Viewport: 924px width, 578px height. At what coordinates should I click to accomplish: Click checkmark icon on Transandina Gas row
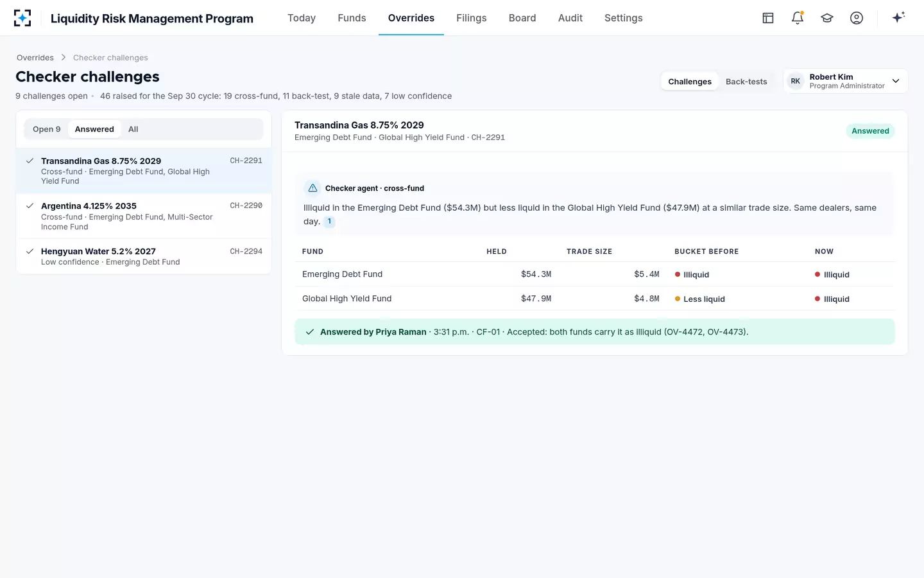[30, 161]
